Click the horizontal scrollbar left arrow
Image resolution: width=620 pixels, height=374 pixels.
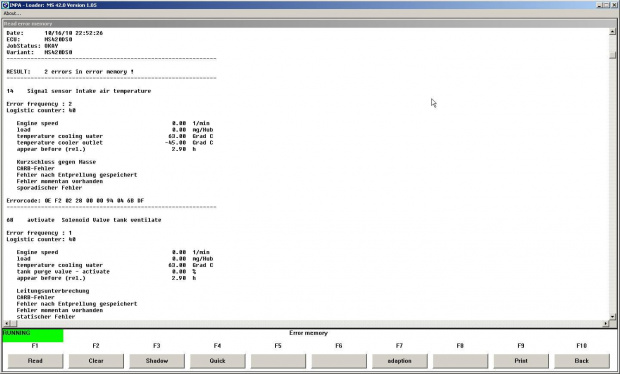pos(7,323)
